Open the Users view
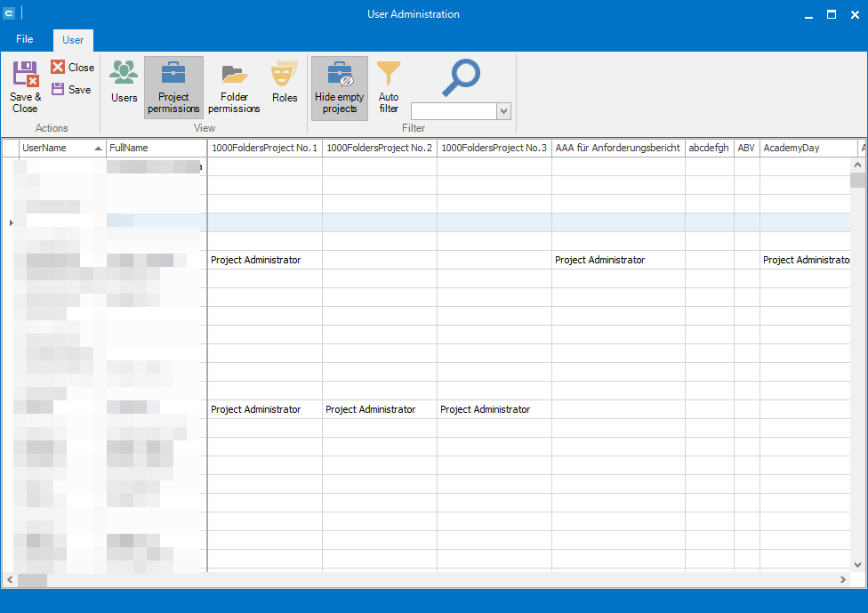This screenshot has width=868, height=613. click(124, 82)
